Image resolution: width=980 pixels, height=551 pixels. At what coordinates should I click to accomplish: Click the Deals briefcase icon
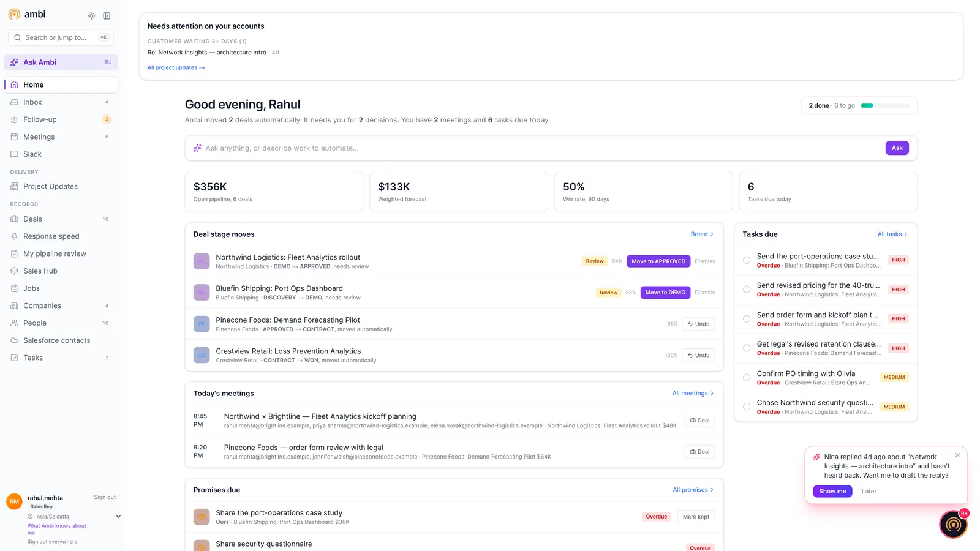(x=15, y=219)
